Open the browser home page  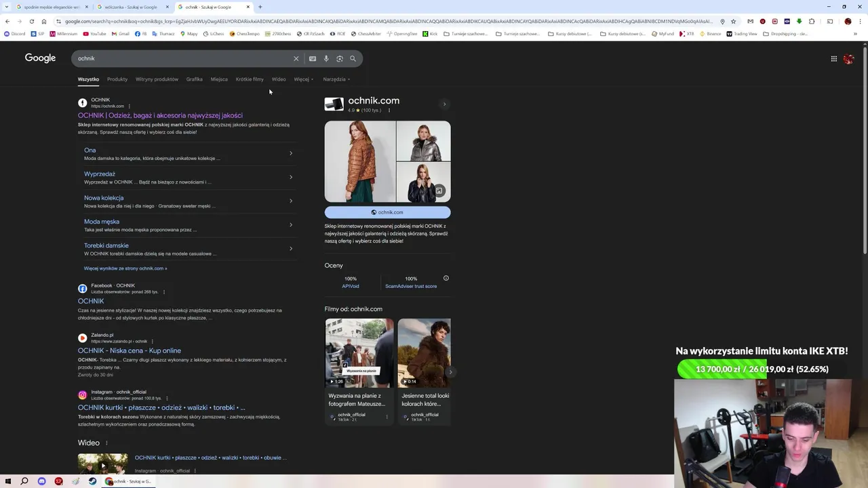[44, 21]
